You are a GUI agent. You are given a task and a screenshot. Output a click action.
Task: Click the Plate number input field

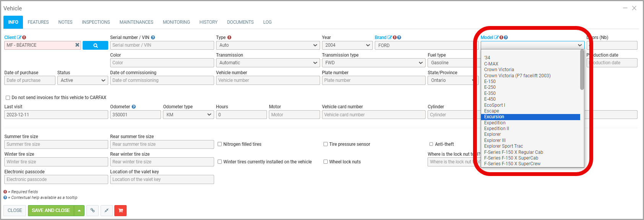pyautogui.click(x=373, y=80)
